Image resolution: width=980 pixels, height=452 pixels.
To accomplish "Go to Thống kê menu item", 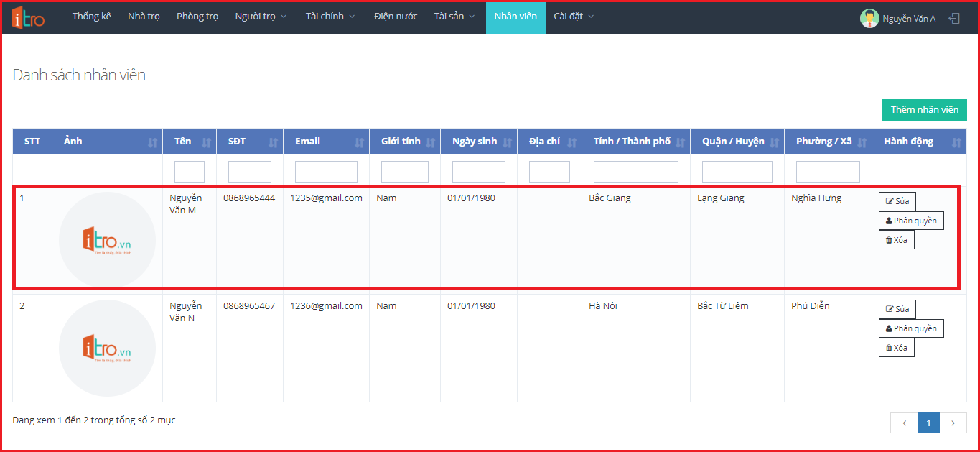I will coord(91,17).
